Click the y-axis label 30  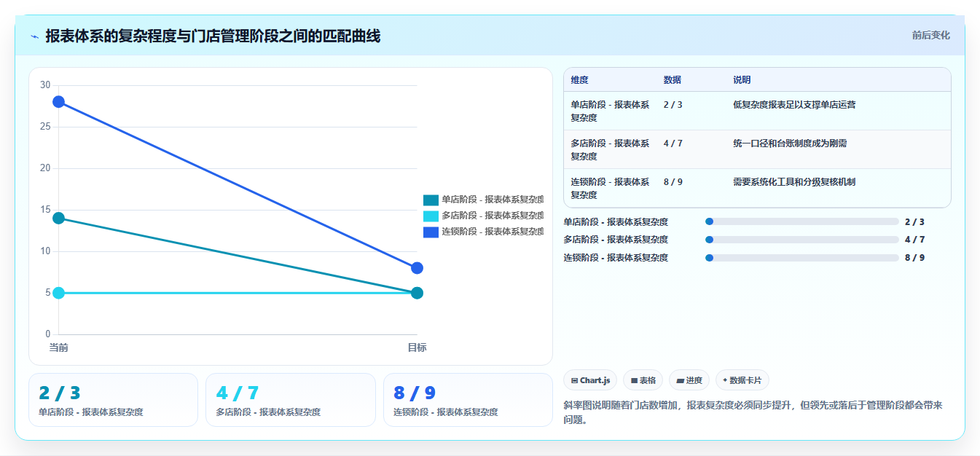pyautogui.click(x=45, y=85)
